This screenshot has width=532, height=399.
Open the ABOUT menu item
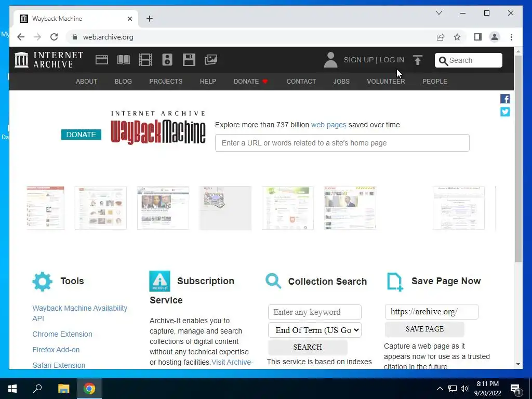point(87,82)
